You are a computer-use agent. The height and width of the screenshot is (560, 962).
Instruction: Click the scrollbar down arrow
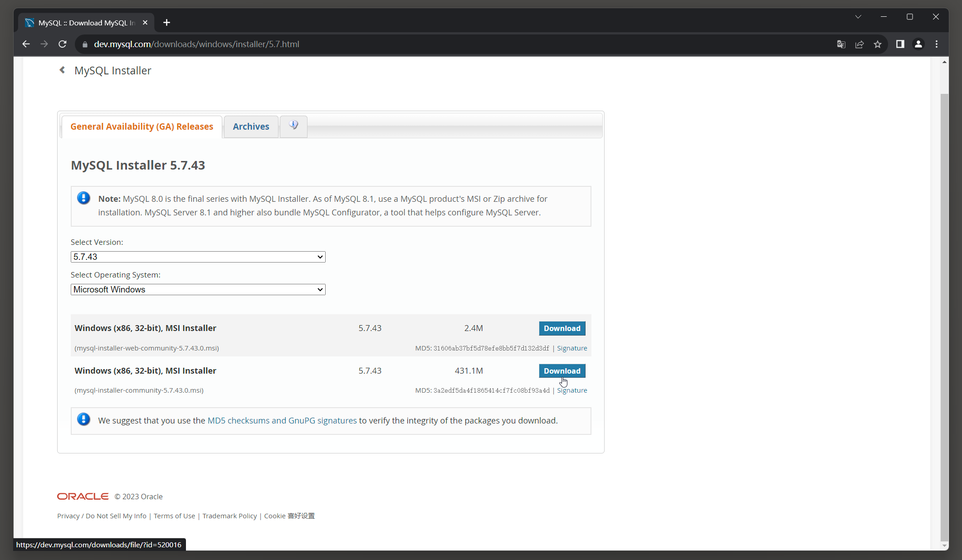[x=945, y=546]
